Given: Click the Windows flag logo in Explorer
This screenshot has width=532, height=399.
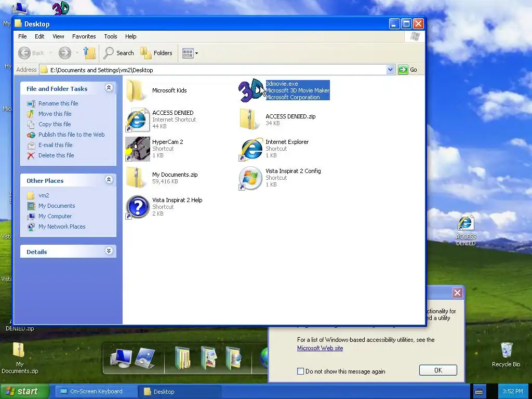Looking at the screenshot, I should click(415, 36).
